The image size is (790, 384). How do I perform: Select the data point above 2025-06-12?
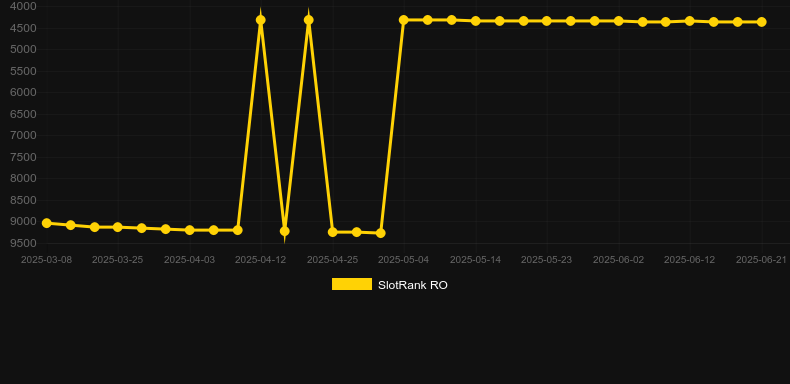[x=690, y=21]
